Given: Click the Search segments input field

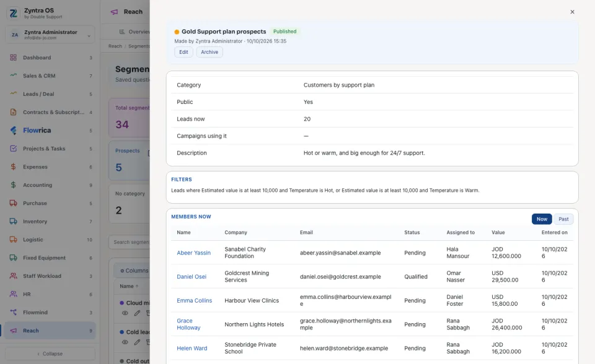Looking at the screenshot, I should pos(130,242).
